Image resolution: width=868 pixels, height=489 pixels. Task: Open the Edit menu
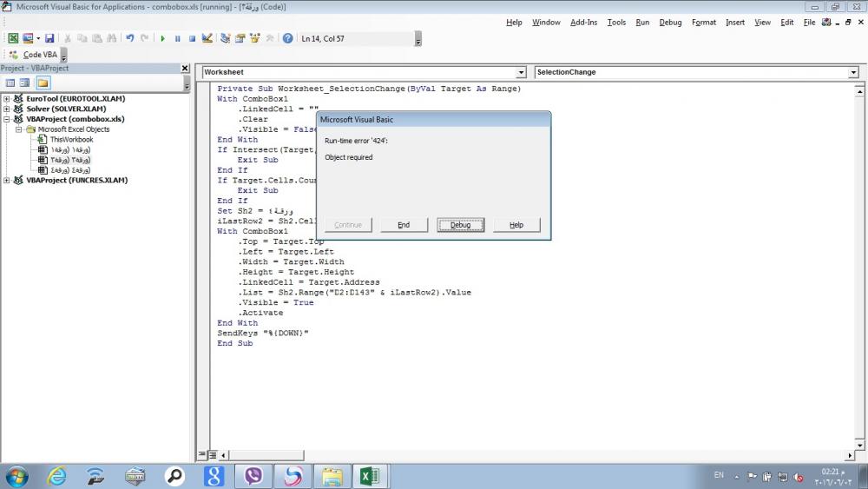pyautogui.click(x=786, y=23)
